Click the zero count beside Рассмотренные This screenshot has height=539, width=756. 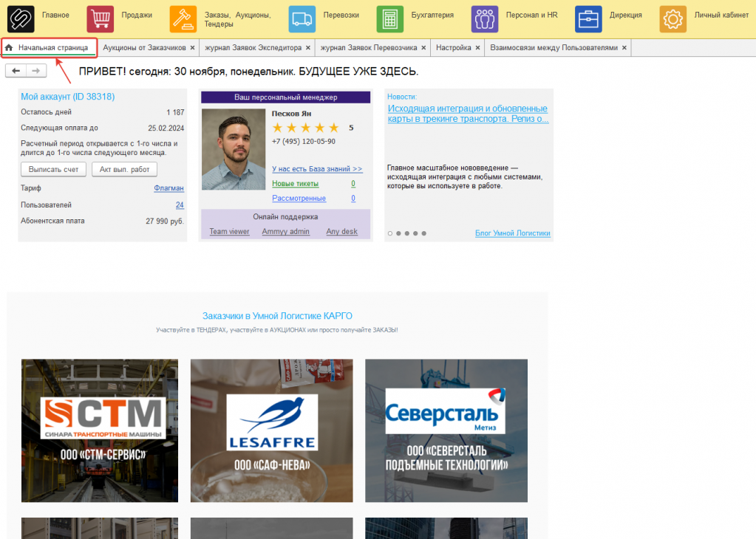tap(353, 198)
